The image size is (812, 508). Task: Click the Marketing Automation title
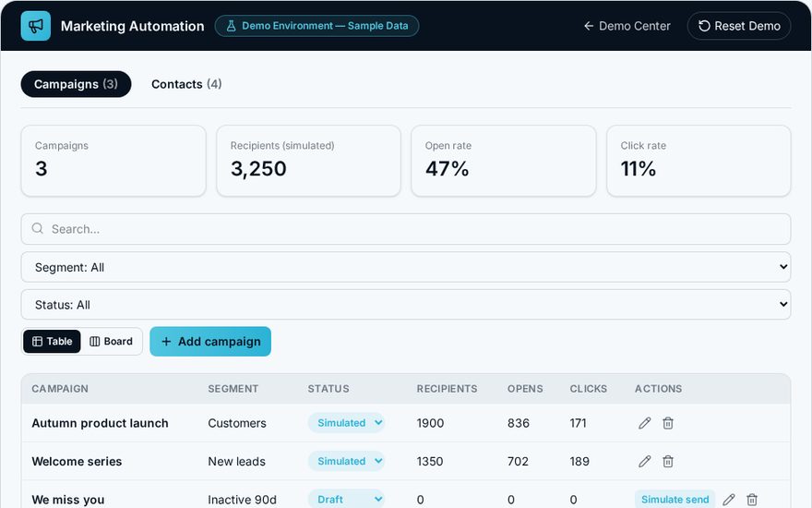(133, 26)
